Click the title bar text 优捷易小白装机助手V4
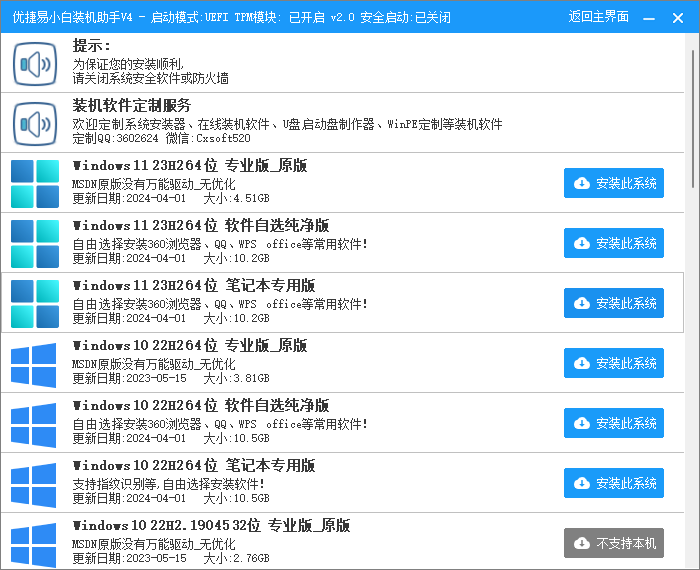This screenshot has width=700, height=570. [x=72, y=17]
